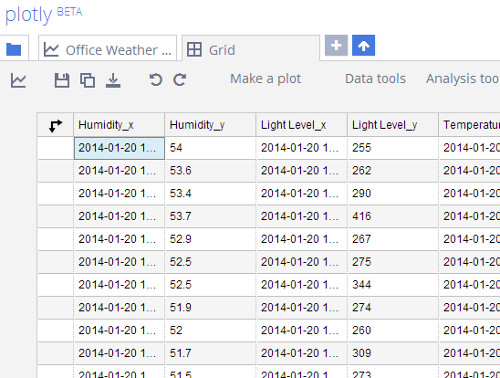Select Humidity_y cell with value 52
Viewport: 500px width, 378px height.
[x=210, y=331]
